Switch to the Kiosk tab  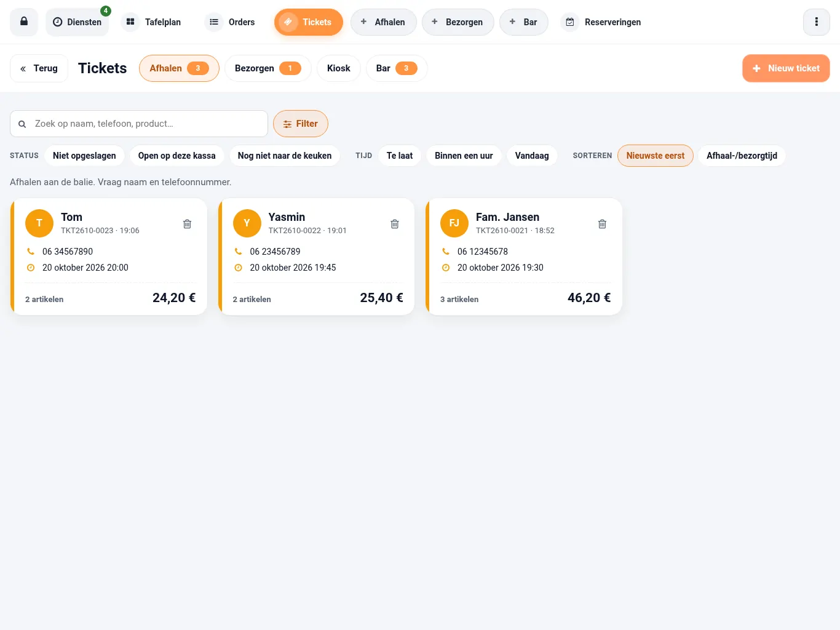click(x=339, y=68)
